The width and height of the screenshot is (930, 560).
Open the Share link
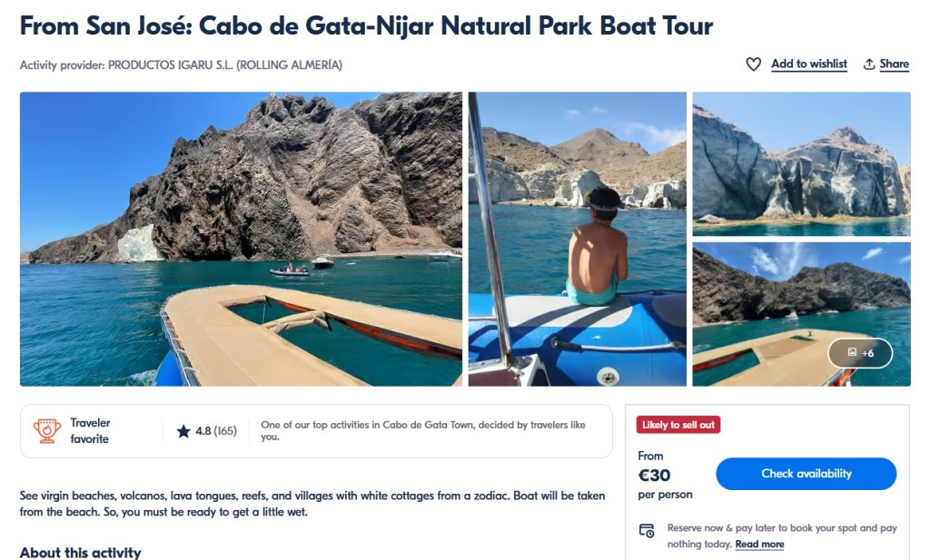894,64
